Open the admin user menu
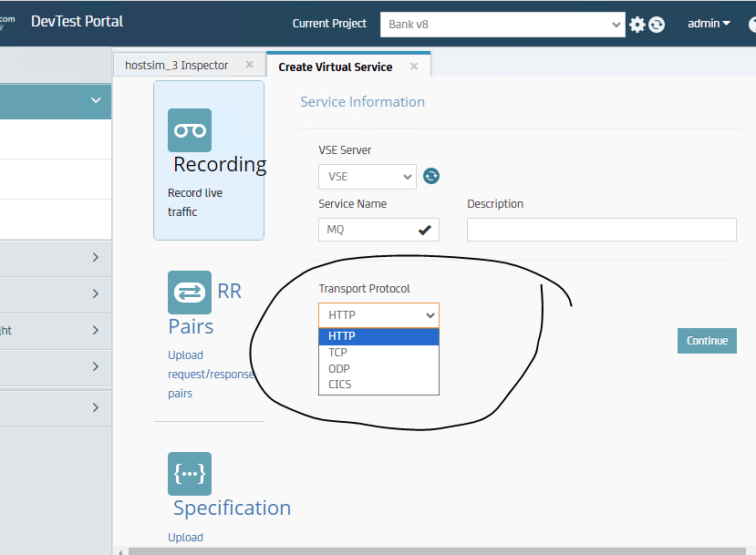Screen dimensions: 756x555 pos(709,24)
